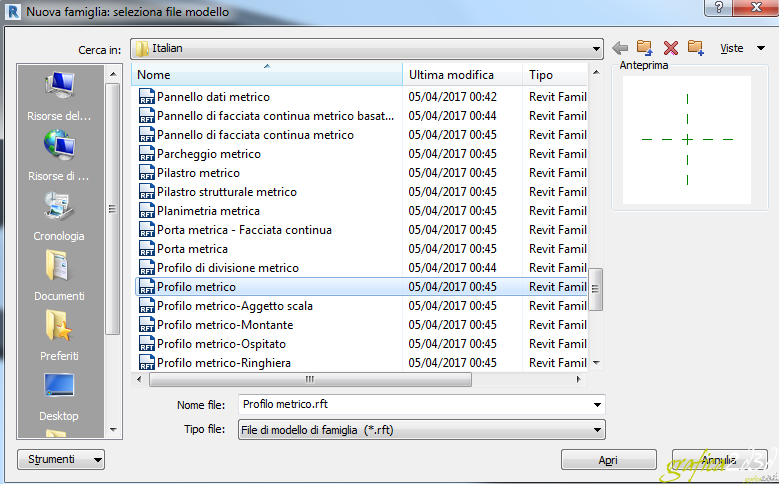Click the create new folder icon
Screen dimensions: 779x484
coord(696,48)
